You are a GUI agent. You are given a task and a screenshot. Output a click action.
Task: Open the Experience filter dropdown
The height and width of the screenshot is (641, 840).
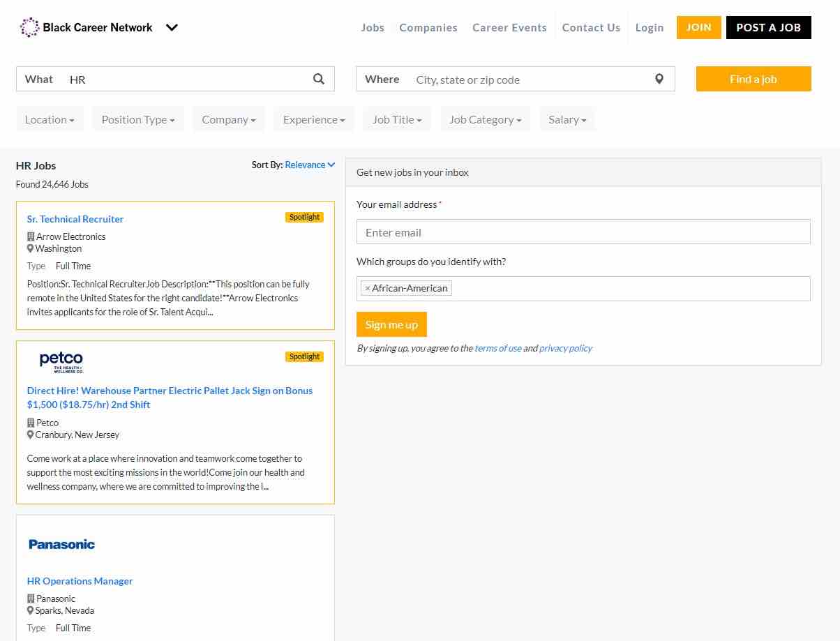(314, 119)
